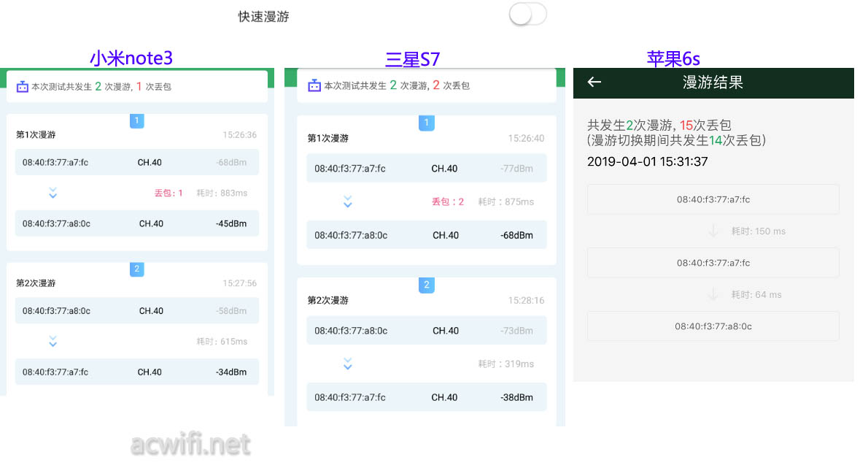Click 耗时: 883ms value
Viewport: 868px width, 468px height.
222,193
